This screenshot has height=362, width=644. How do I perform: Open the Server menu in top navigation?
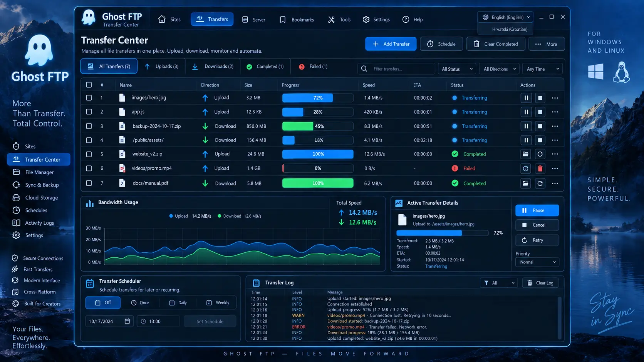point(253,20)
